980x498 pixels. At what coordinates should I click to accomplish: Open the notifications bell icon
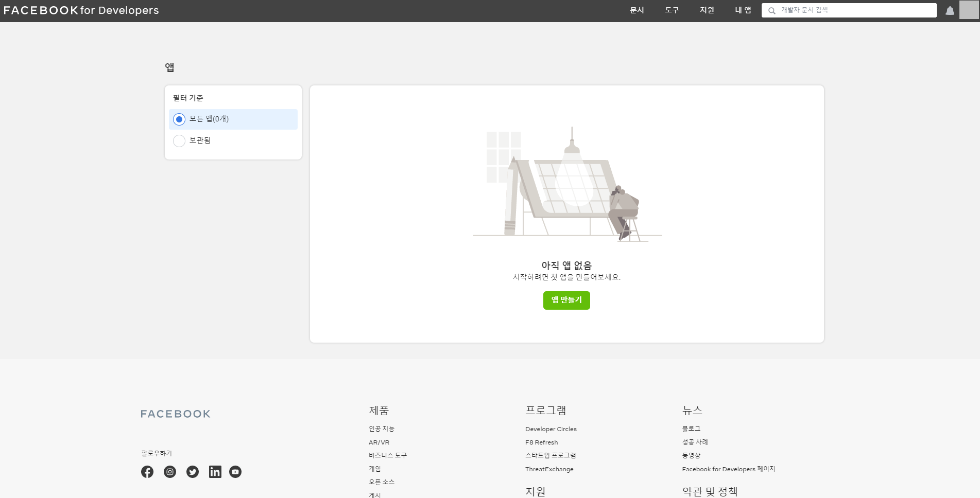(950, 10)
